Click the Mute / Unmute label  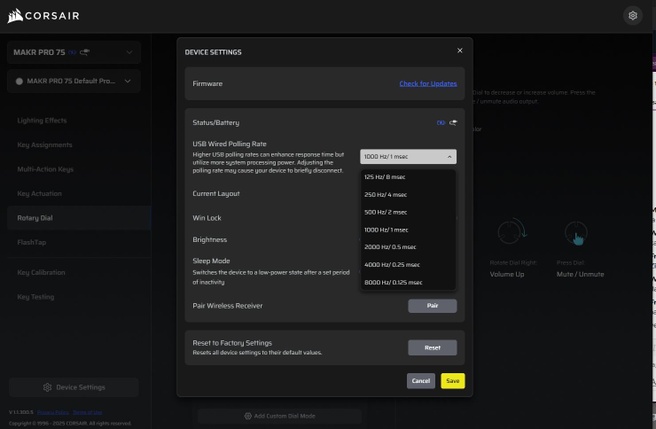click(x=580, y=274)
